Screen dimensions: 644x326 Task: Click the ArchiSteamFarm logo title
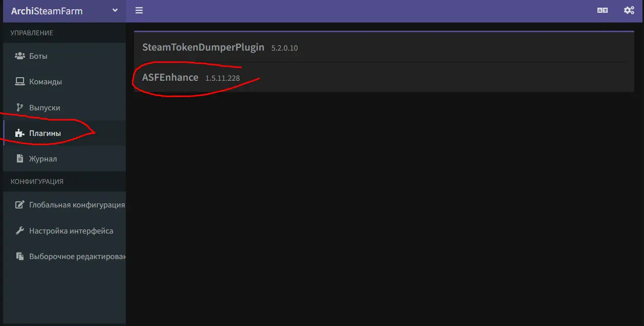(x=47, y=11)
